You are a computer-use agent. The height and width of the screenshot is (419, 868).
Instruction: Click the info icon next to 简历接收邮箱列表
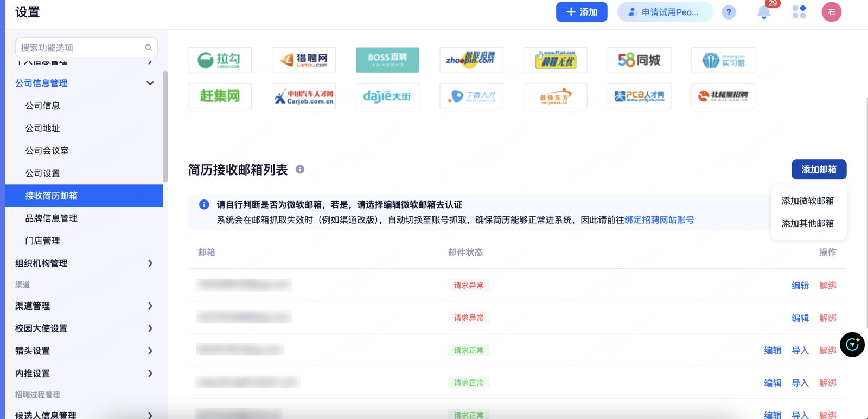300,169
